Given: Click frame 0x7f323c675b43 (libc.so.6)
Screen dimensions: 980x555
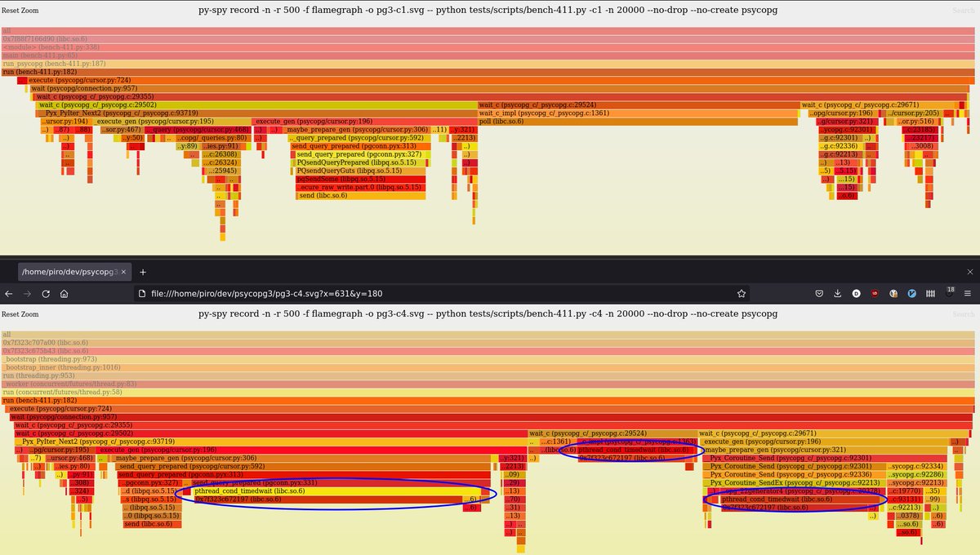Looking at the screenshot, I should coord(488,351).
